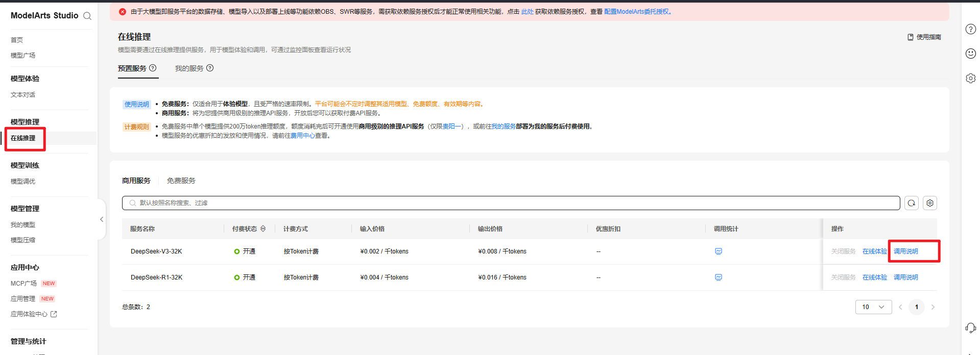
Task: Open 应用体验中心 in the sidebar
Action: (29, 314)
